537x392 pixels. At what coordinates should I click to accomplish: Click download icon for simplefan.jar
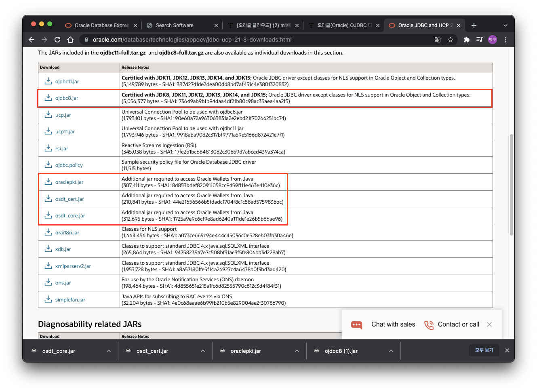[48, 299]
